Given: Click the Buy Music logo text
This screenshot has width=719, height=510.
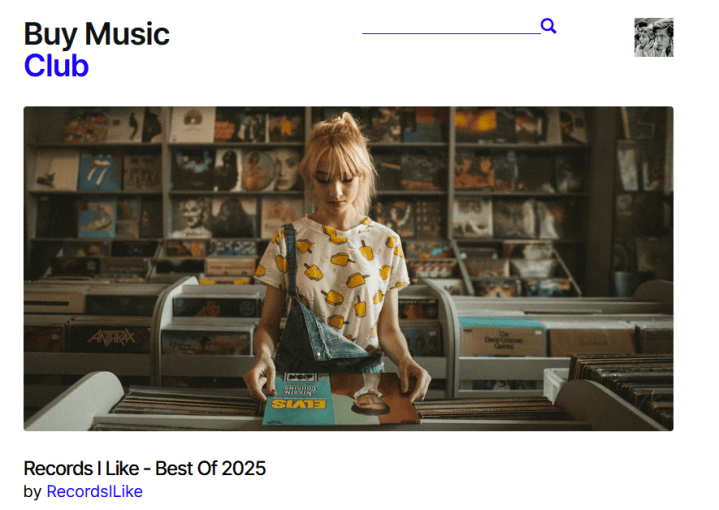Looking at the screenshot, I should pyautogui.click(x=97, y=34).
